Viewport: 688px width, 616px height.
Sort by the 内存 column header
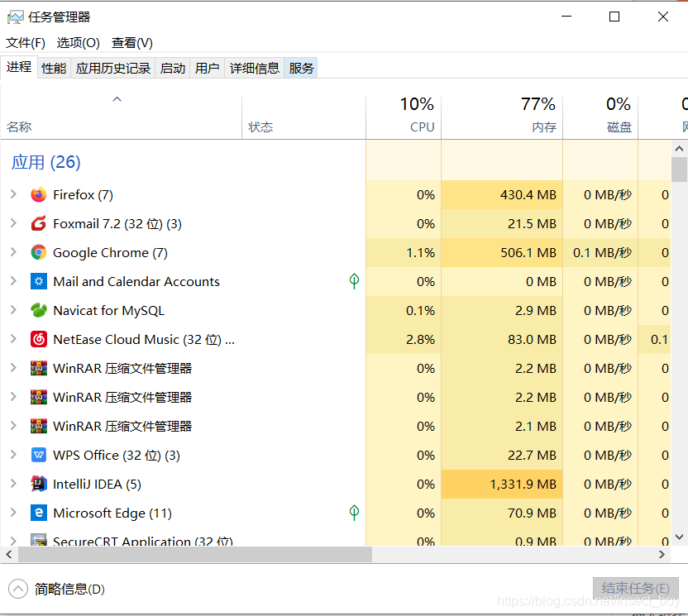502,117
